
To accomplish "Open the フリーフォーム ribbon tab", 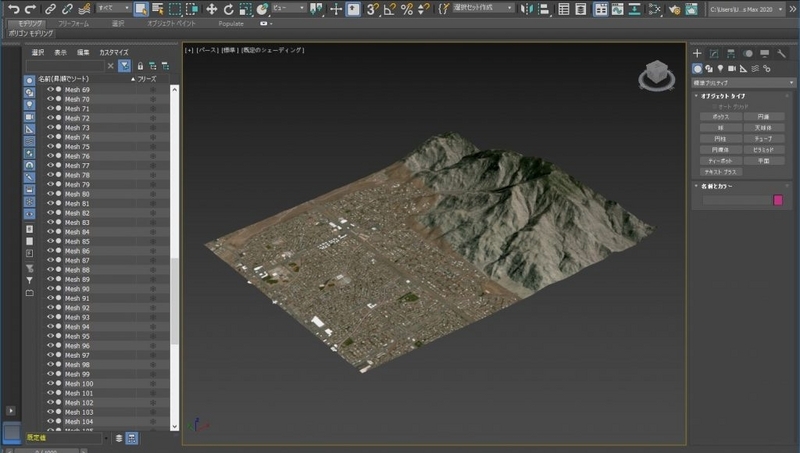I will pyautogui.click(x=73, y=22).
